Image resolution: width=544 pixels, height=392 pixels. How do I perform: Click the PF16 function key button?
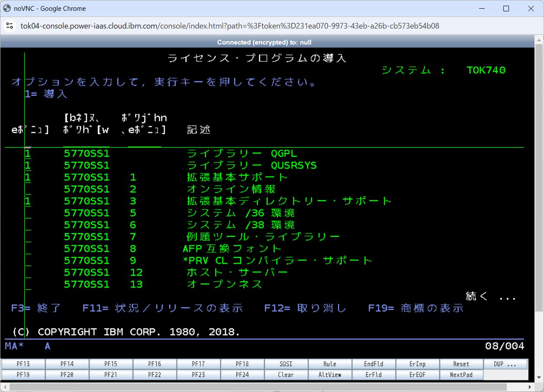(x=155, y=364)
